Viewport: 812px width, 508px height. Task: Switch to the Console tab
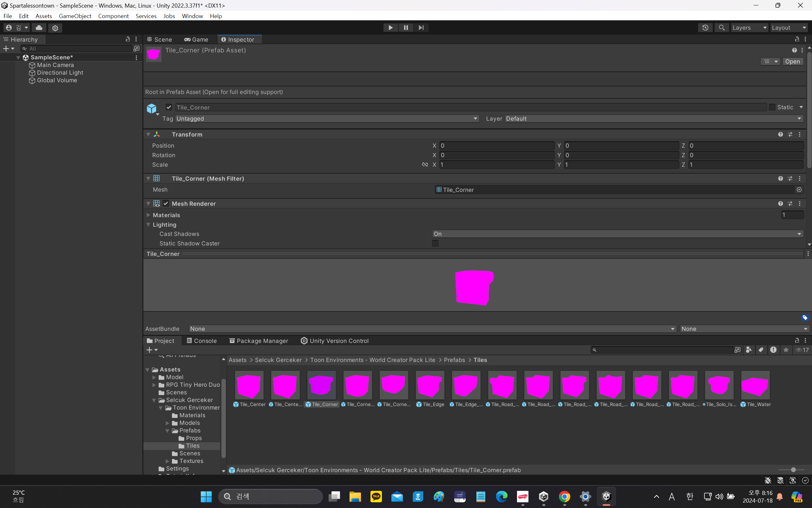pos(202,341)
